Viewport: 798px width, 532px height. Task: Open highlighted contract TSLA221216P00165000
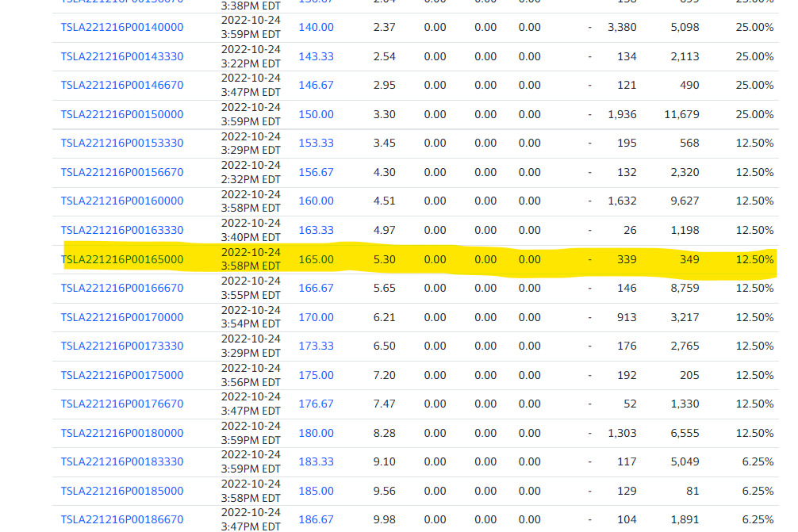pos(122,259)
